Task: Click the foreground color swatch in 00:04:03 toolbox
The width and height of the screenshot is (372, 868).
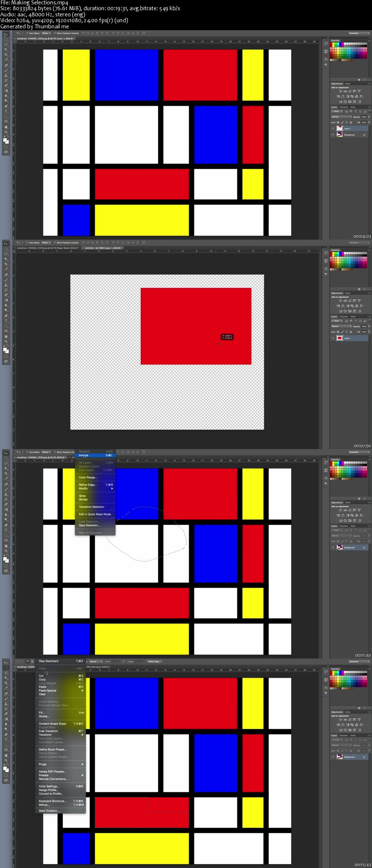Action: [5, 140]
